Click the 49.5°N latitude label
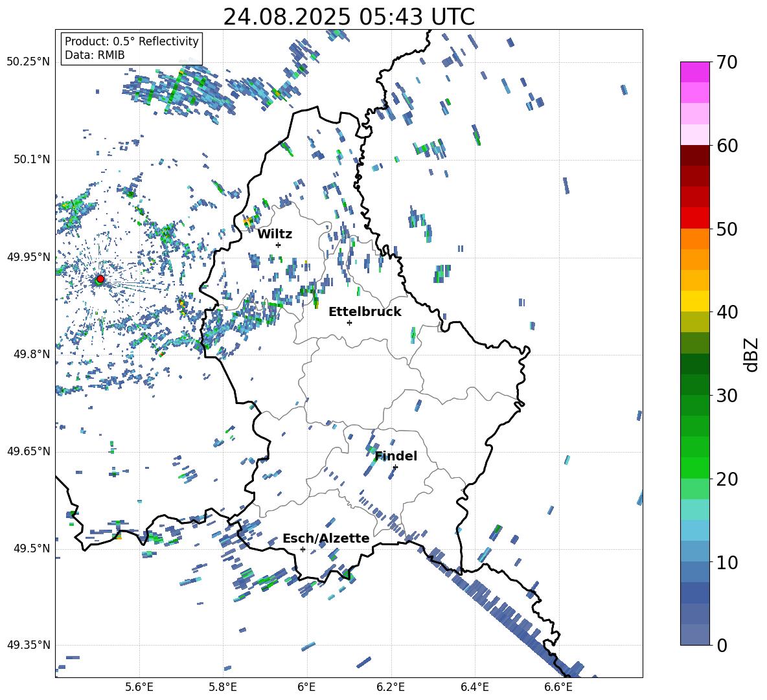767x700 pixels. (x=32, y=548)
